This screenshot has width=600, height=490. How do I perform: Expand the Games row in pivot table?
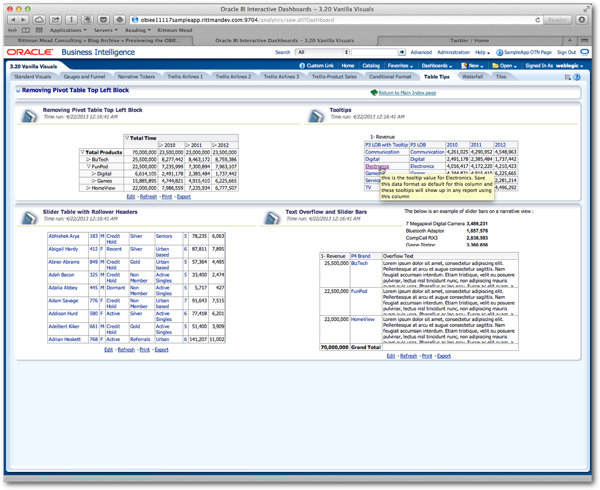click(x=94, y=181)
